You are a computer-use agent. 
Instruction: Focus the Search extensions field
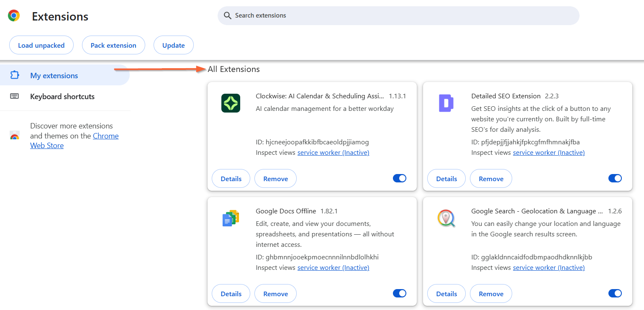pyautogui.click(x=398, y=15)
